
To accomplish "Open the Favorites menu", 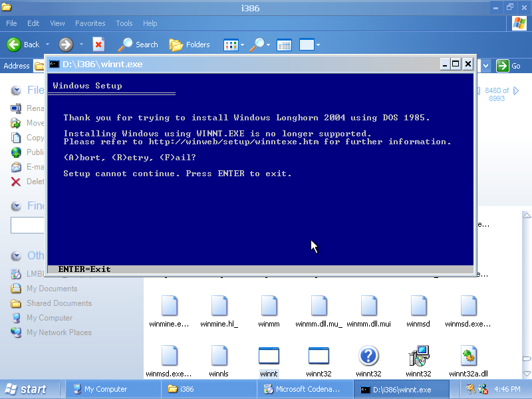I will coord(90,23).
